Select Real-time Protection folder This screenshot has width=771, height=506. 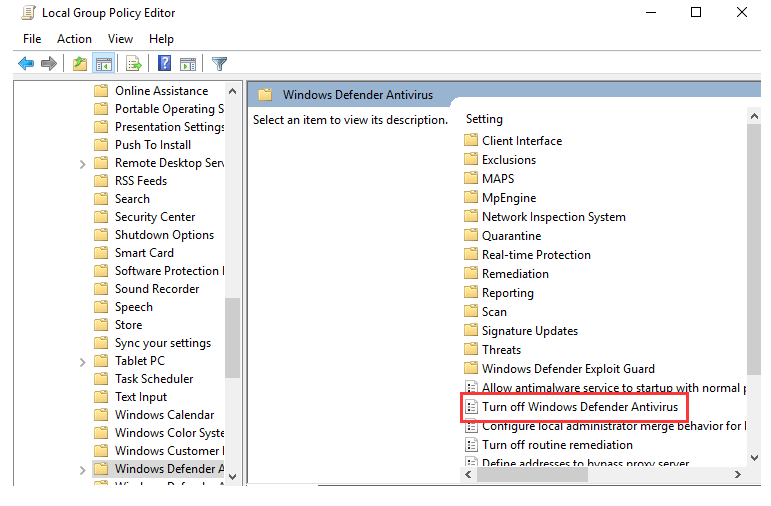536,255
